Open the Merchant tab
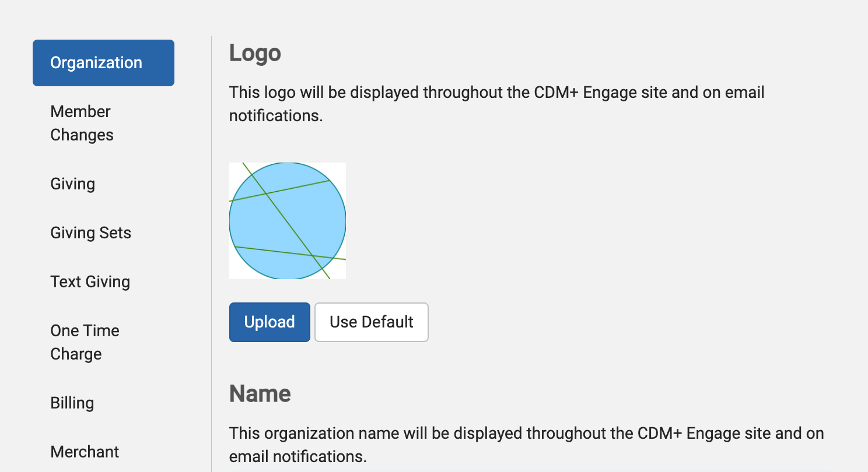Viewport: 868px width, 472px height. (x=85, y=452)
